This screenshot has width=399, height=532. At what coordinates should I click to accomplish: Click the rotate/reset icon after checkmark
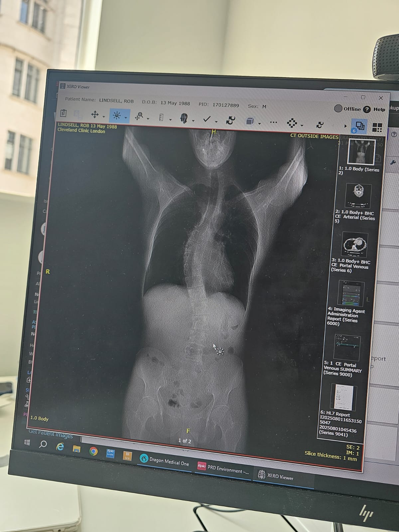pyautogui.click(x=230, y=120)
